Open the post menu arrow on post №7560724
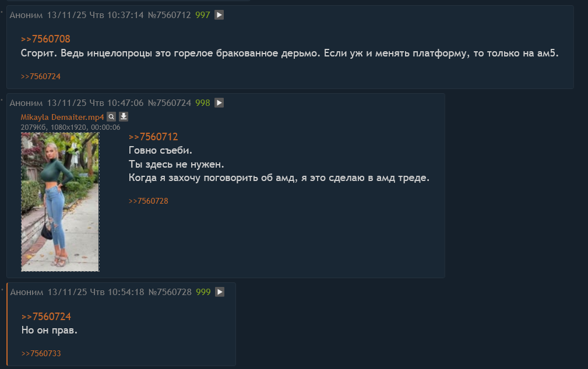588x369 pixels. pyautogui.click(x=219, y=102)
